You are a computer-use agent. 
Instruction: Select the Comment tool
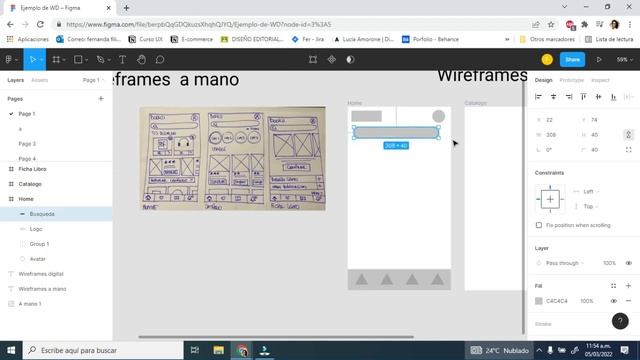coord(160,60)
